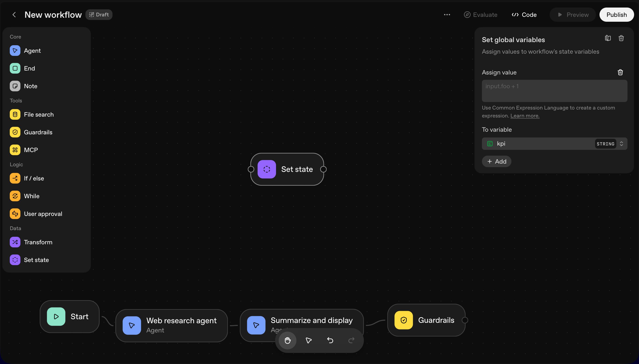The width and height of the screenshot is (639, 364).
Task: Delete the Set state node via trash icon
Action: coord(621,38)
